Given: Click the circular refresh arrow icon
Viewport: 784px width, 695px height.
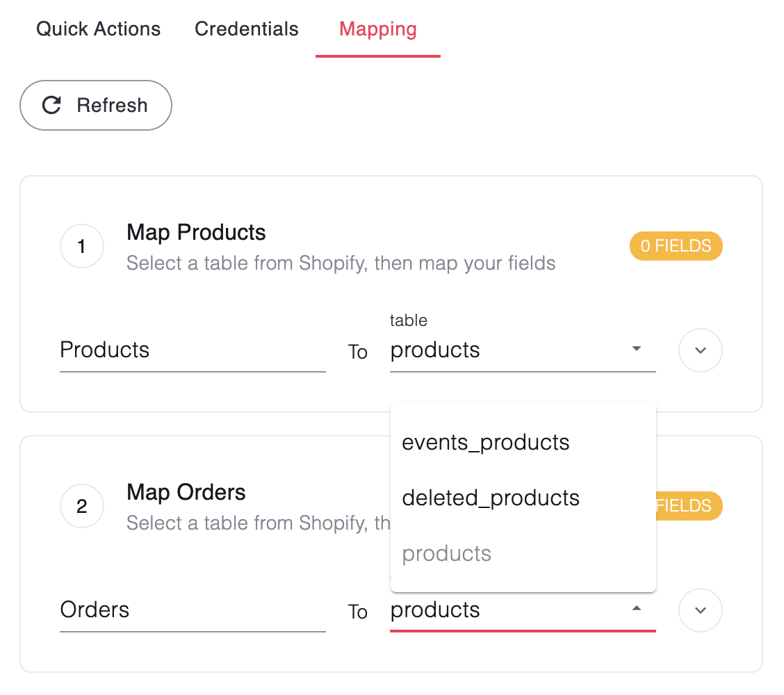Looking at the screenshot, I should (52, 105).
